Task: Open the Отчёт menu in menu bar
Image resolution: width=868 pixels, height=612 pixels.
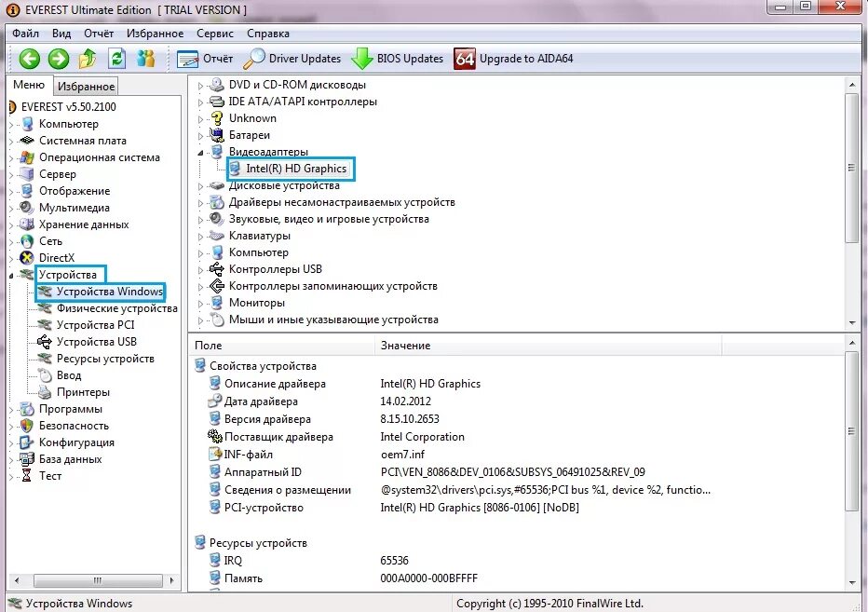Action: pos(99,34)
